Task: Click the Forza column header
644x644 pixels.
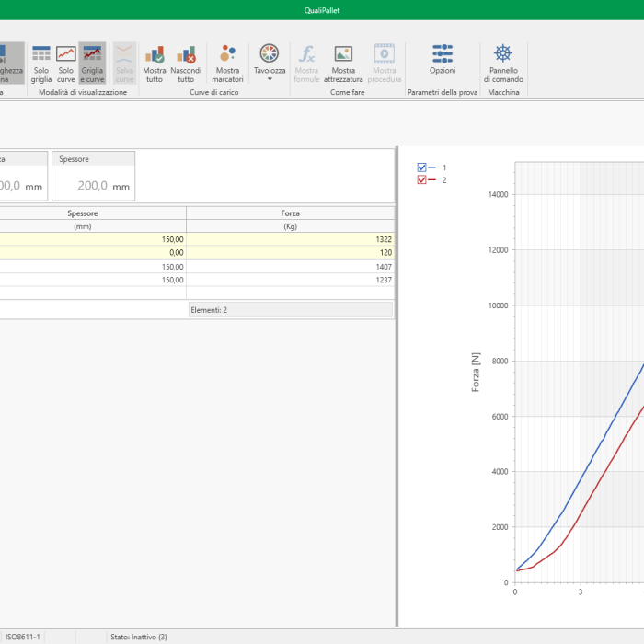Action: pyautogui.click(x=290, y=213)
